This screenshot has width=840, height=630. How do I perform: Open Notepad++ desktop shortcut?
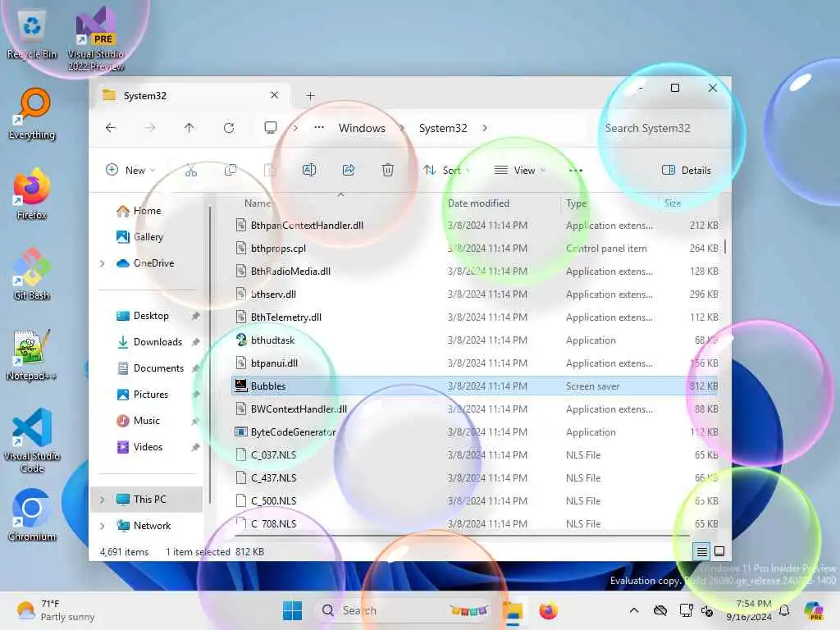click(x=32, y=355)
